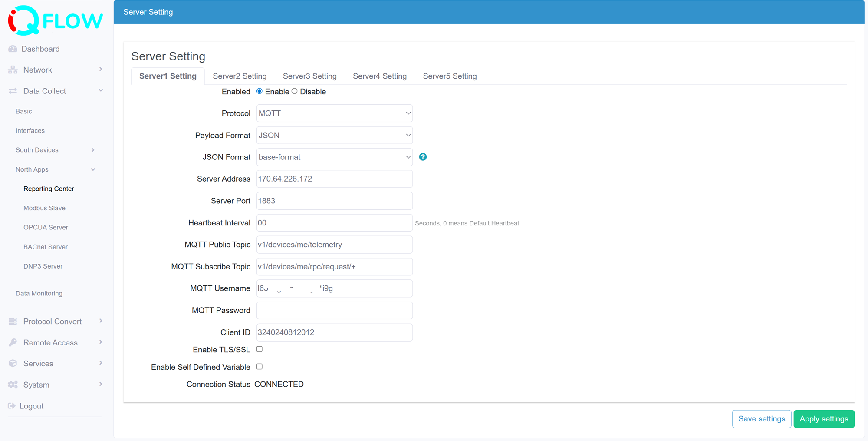
Task: Click the JSON Format help question mark
Action: click(x=423, y=157)
